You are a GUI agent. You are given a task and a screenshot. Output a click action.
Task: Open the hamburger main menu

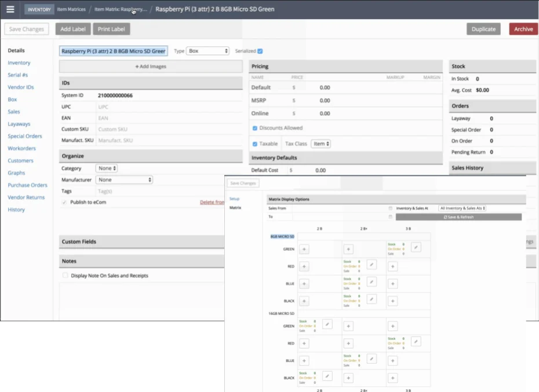10,9
